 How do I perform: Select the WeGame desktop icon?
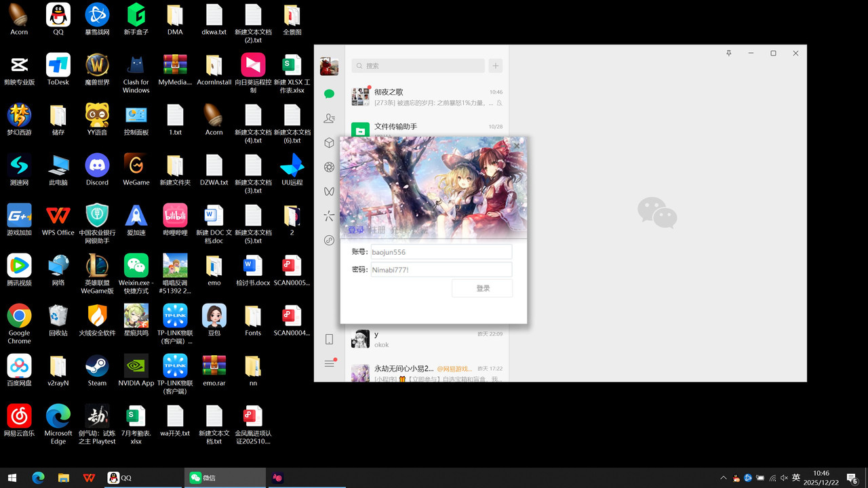[x=136, y=169]
